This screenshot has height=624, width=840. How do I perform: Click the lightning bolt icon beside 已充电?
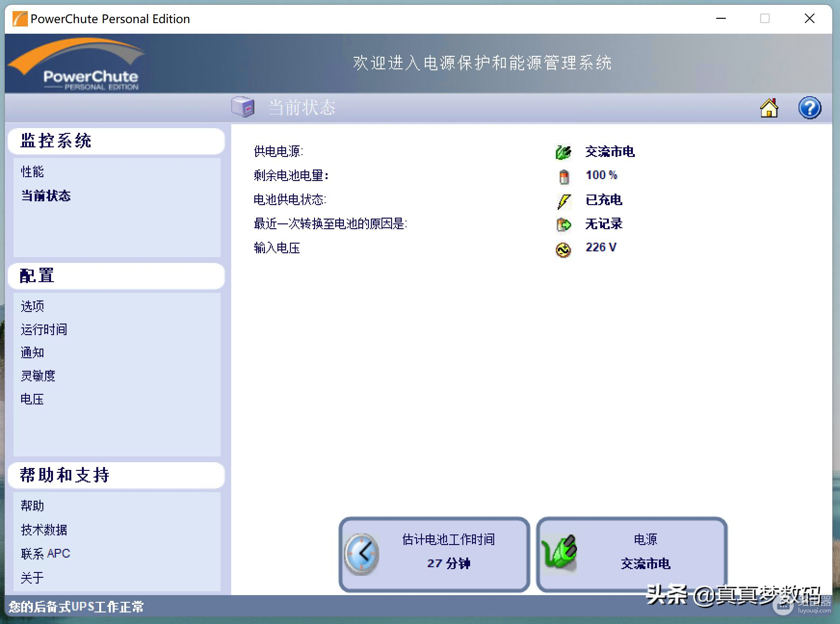point(564,201)
